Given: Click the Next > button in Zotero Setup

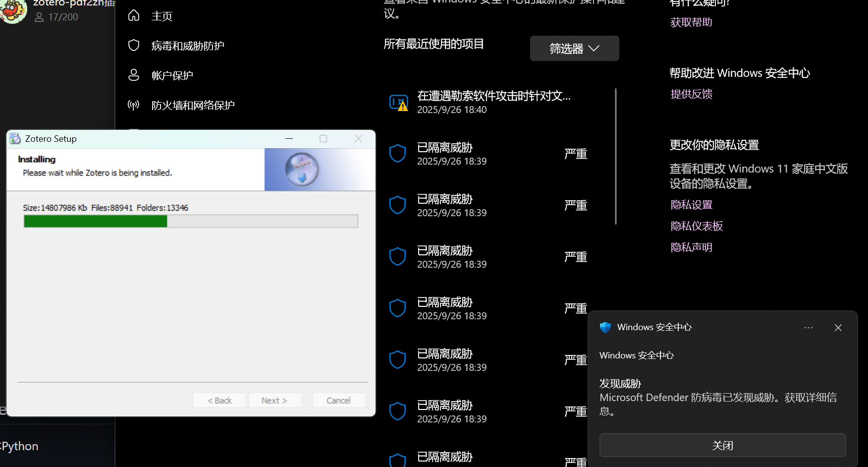Looking at the screenshot, I should point(275,400).
